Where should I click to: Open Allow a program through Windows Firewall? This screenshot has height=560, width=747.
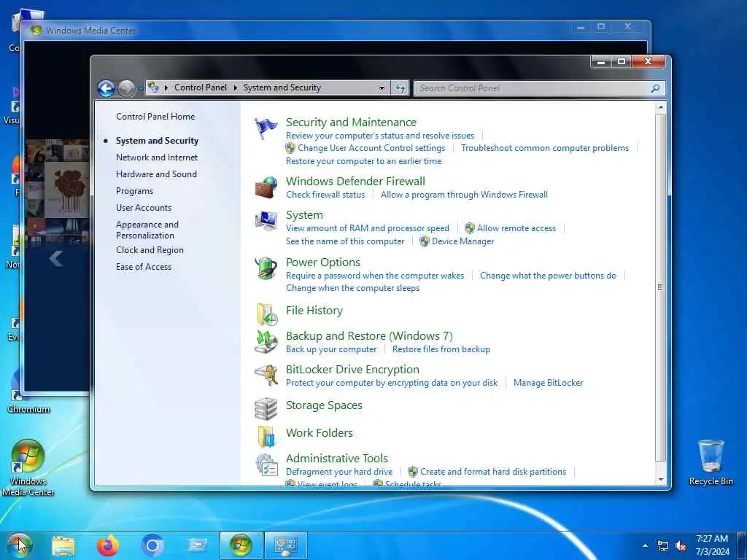click(x=464, y=194)
